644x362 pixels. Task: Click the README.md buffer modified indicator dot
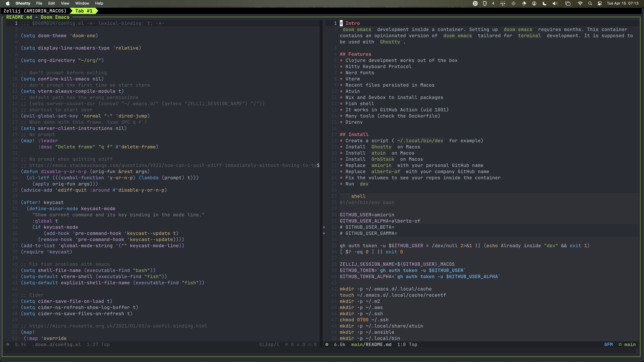(327, 344)
